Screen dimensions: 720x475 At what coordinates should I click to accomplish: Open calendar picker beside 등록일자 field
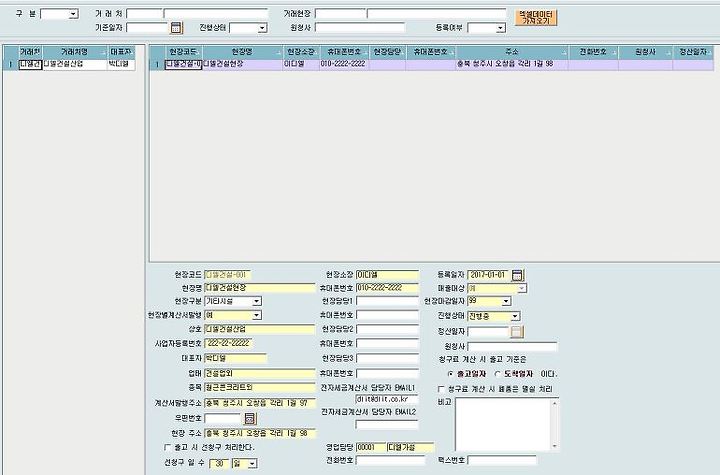[517, 275]
